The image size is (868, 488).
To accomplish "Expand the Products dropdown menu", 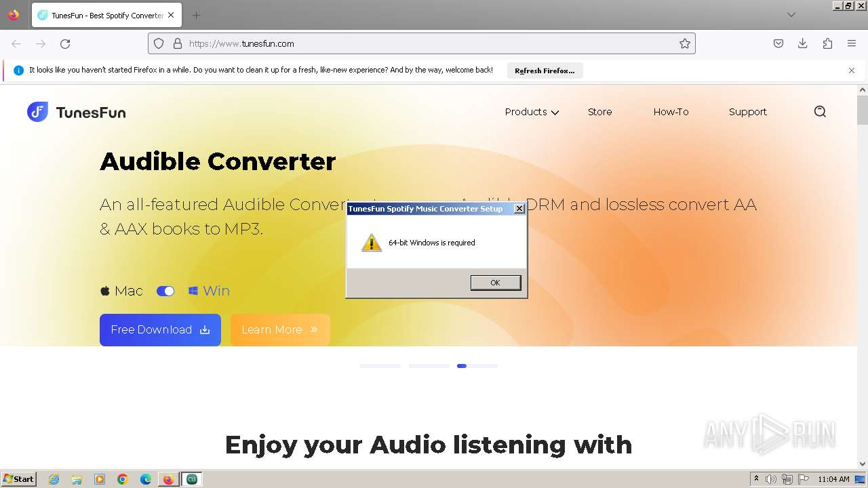I will 532,112.
